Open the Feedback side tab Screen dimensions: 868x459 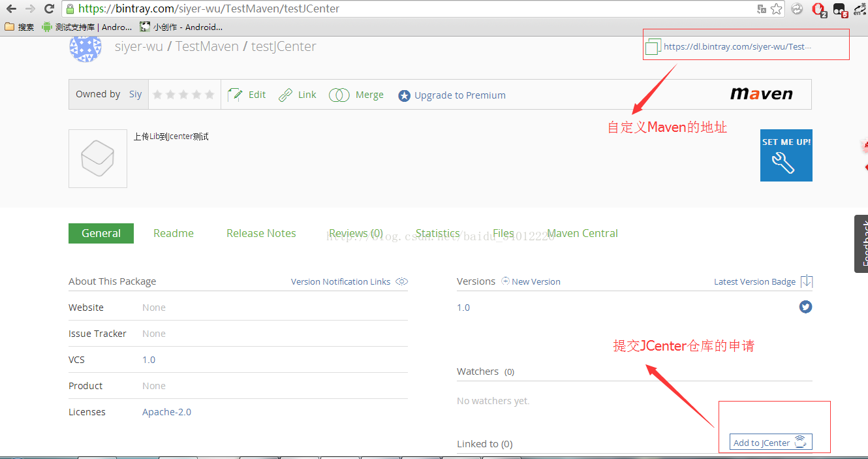861,244
